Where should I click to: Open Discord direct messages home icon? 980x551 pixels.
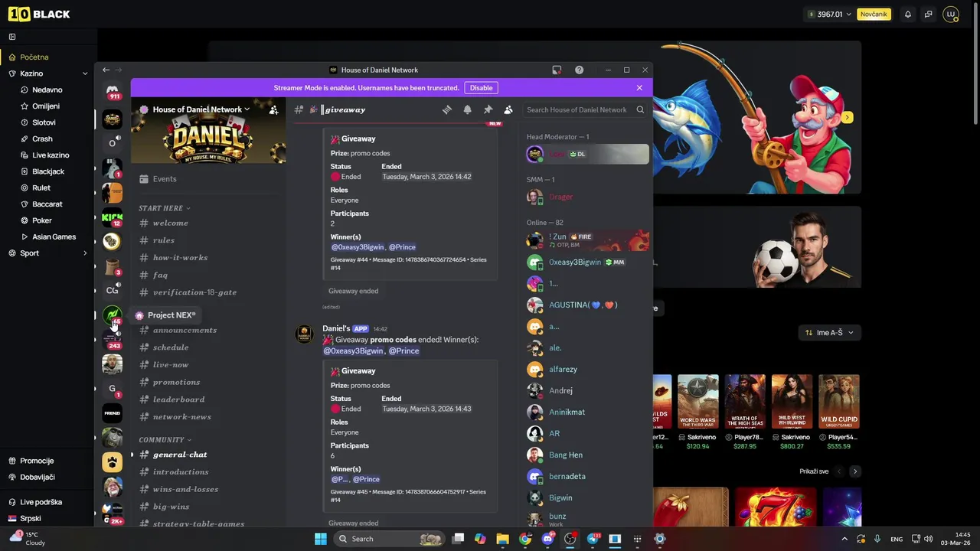[x=113, y=92]
